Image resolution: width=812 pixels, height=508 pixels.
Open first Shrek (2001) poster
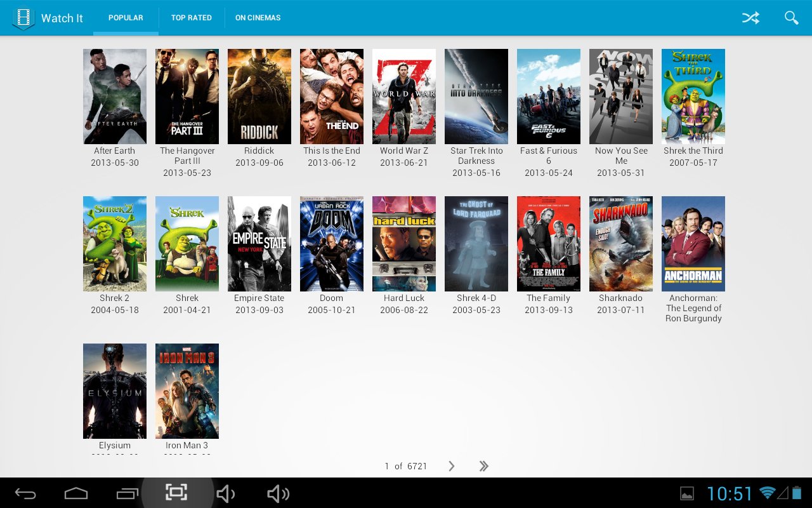[x=187, y=244]
